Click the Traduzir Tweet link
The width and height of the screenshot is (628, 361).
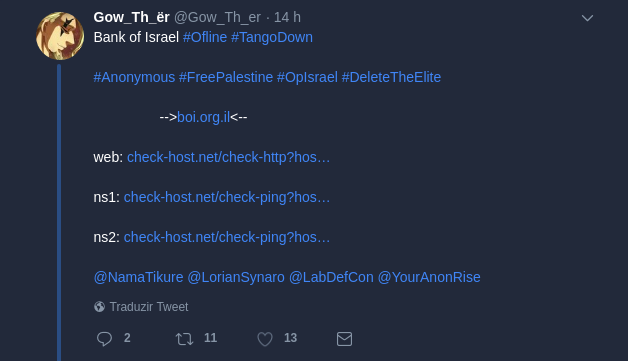[x=149, y=307]
